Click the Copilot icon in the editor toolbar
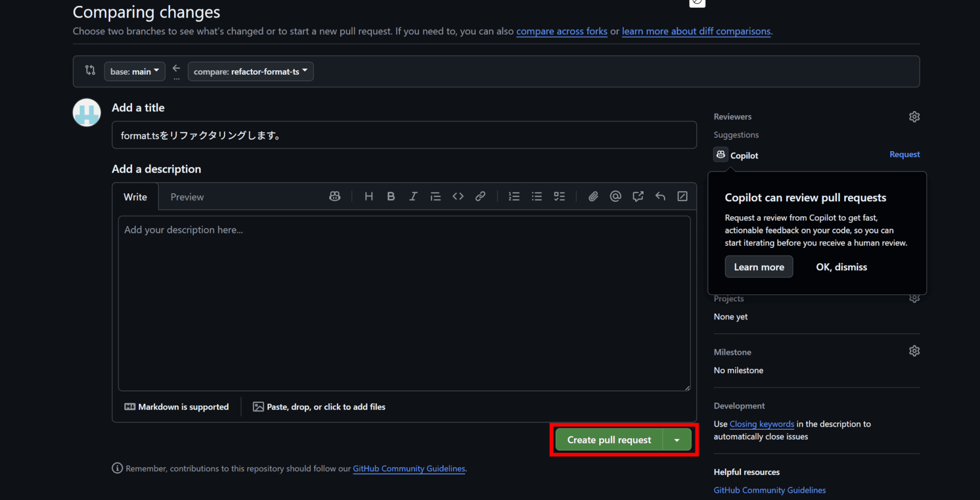980x500 pixels. pos(334,197)
